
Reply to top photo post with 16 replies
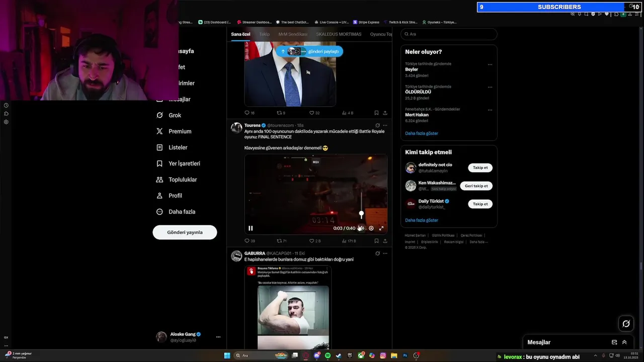pos(250,113)
